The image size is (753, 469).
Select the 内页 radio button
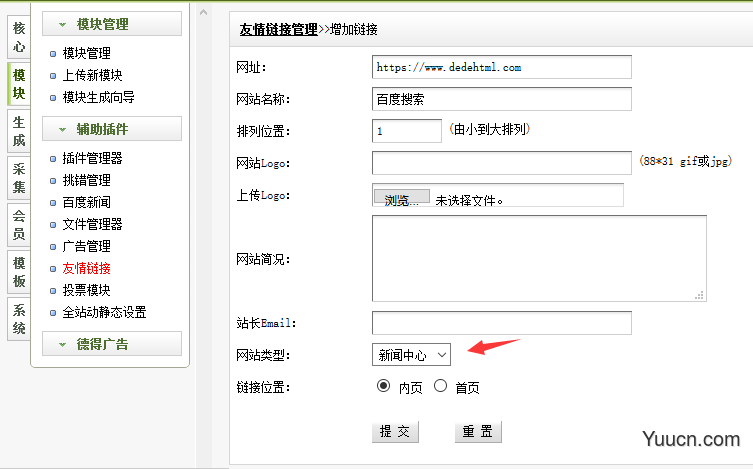382,386
